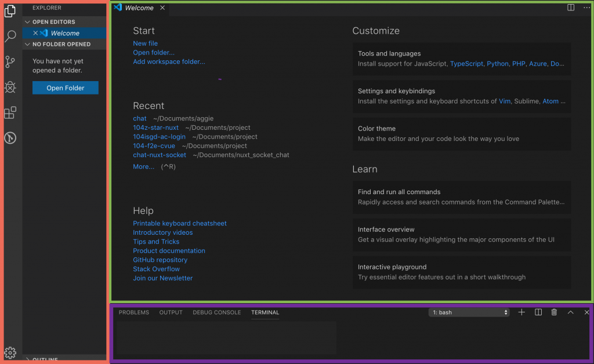Click the Open folder... link
594x364 pixels.
coord(153,52)
